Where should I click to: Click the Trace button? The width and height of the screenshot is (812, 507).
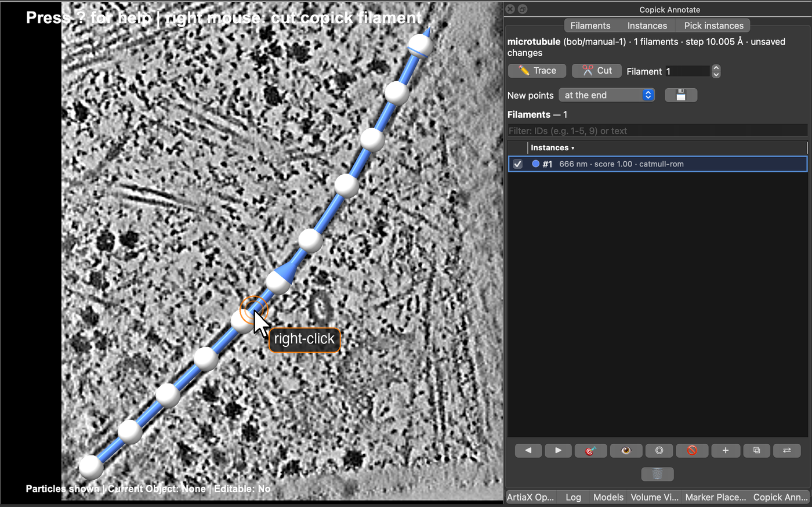pyautogui.click(x=537, y=71)
